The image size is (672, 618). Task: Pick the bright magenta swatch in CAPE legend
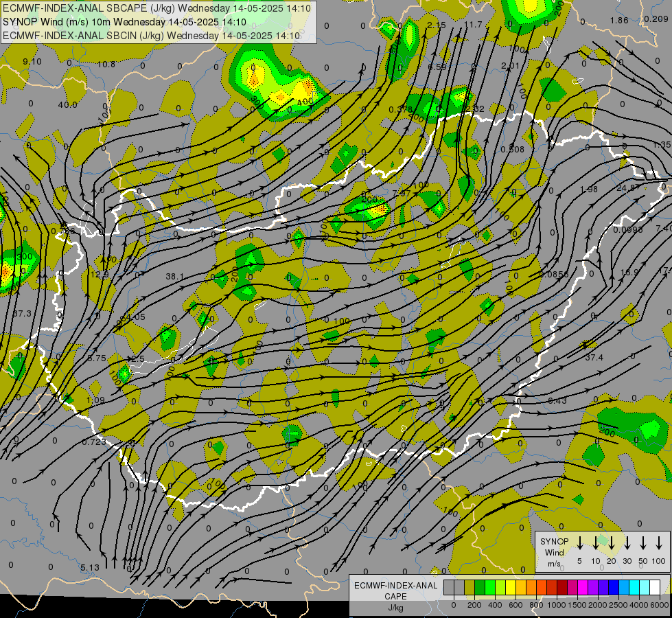tap(583, 587)
